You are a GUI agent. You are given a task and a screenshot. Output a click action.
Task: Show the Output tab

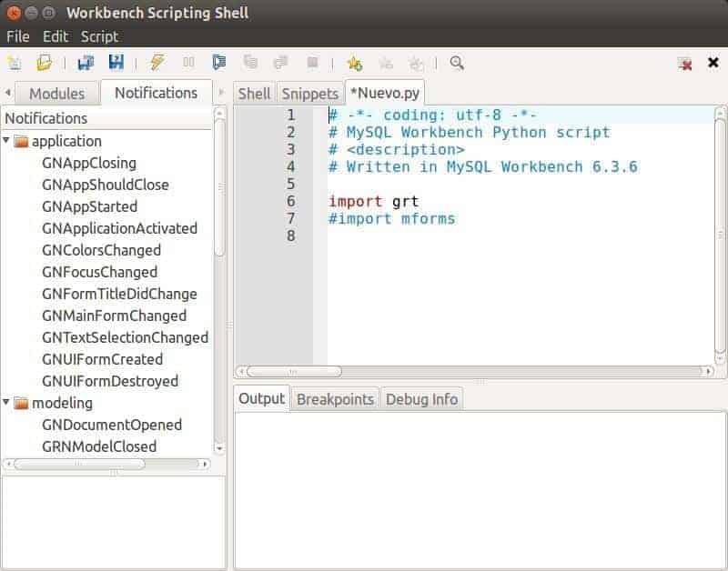click(261, 398)
